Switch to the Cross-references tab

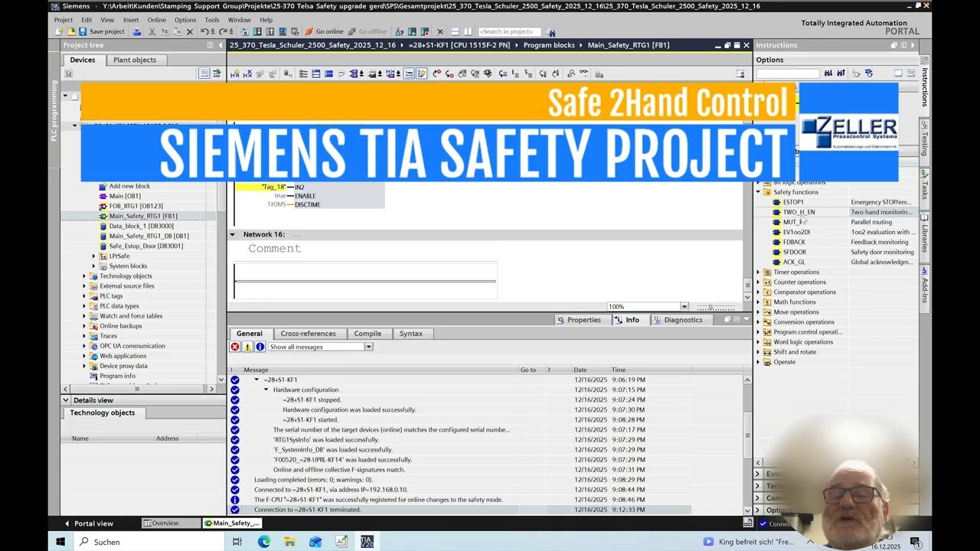(308, 334)
